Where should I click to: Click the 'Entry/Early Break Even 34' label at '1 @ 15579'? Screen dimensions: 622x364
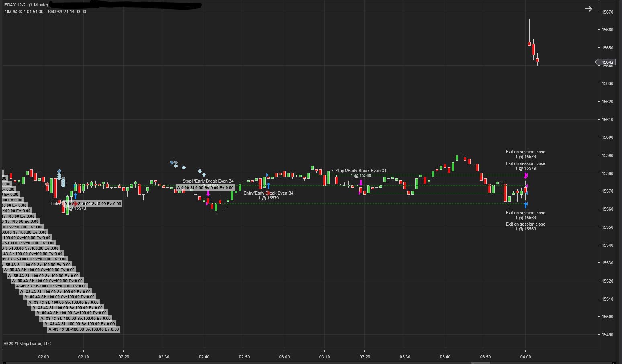pos(268,195)
